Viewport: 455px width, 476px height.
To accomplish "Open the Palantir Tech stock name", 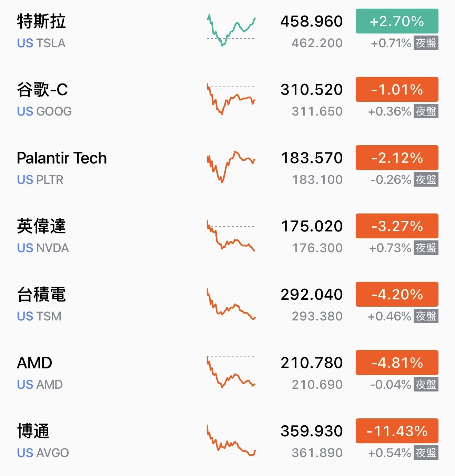I will [x=62, y=158].
